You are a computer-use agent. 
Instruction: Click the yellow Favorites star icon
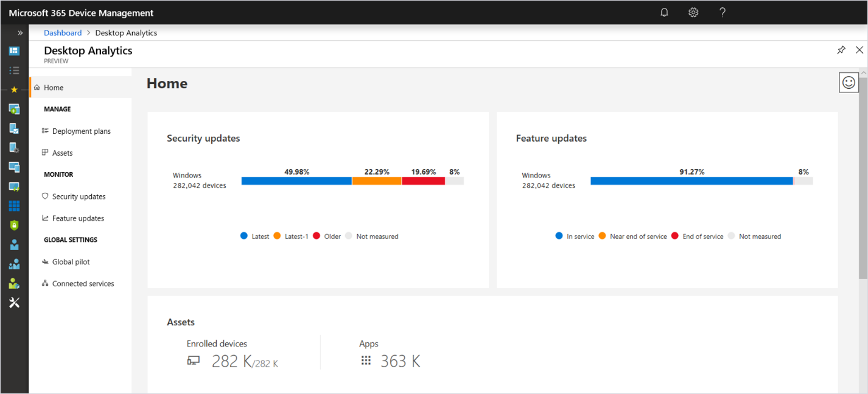coord(14,89)
